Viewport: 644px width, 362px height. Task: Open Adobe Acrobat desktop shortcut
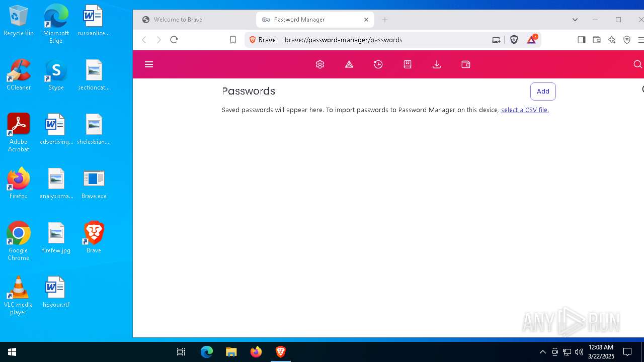19,133
